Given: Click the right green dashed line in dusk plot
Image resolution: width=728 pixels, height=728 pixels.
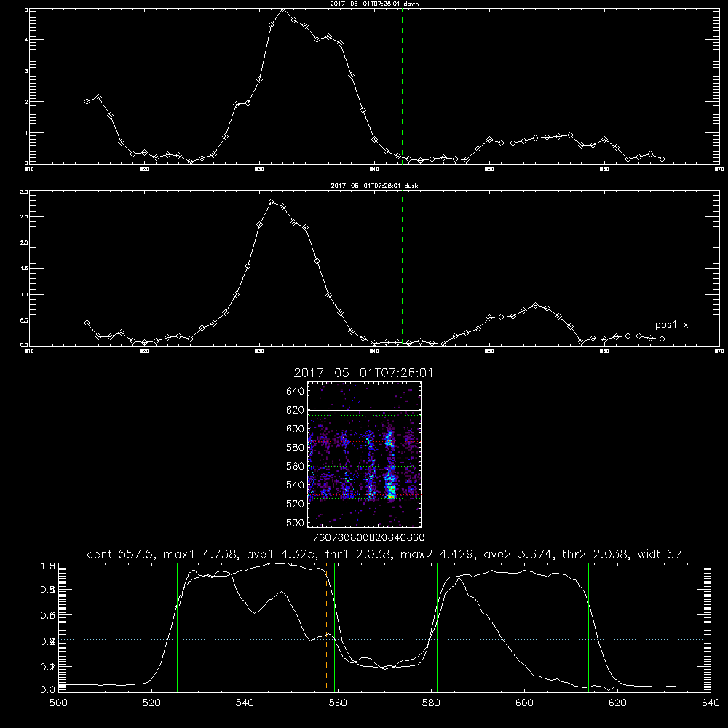Looking at the screenshot, I should [x=402, y=268].
